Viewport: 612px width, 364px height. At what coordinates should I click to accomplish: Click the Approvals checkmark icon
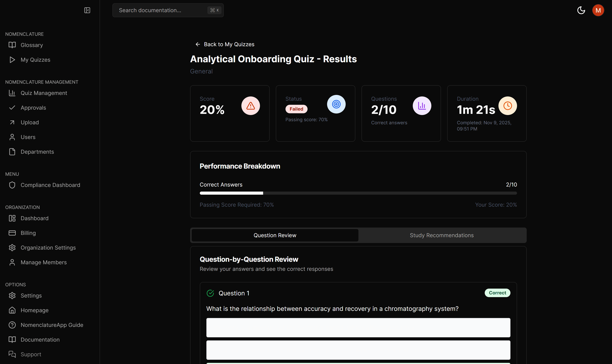tap(12, 107)
